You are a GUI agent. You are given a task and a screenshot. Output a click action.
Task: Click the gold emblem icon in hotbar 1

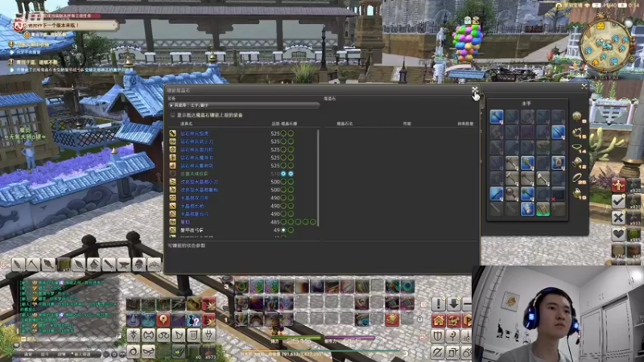pyautogui.click(x=392, y=319)
